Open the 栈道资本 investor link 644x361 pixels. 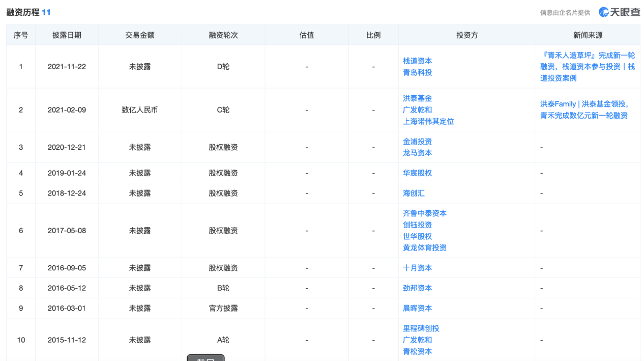pos(417,61)
